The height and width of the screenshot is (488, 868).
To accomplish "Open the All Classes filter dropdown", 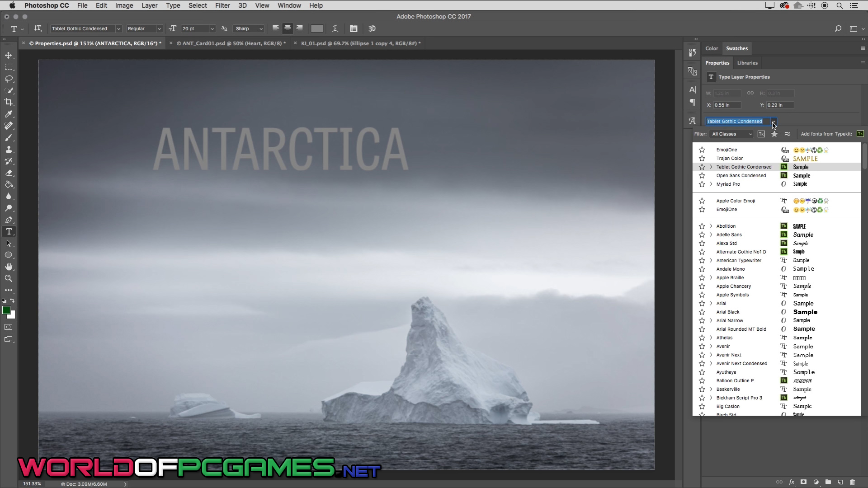I will coord(731,134).
